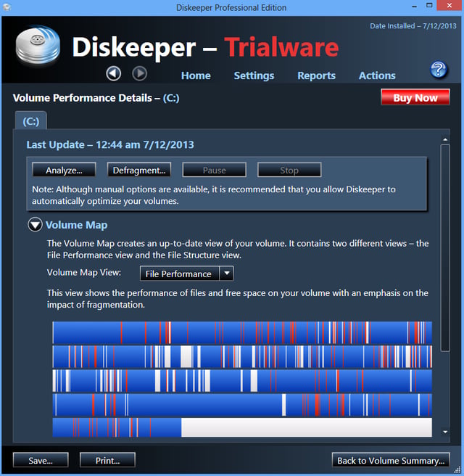Collapse the Volume Map section arrow
The height and width of the screenshot is (476, 464).
pyautogui.click(x=35, y=225)
